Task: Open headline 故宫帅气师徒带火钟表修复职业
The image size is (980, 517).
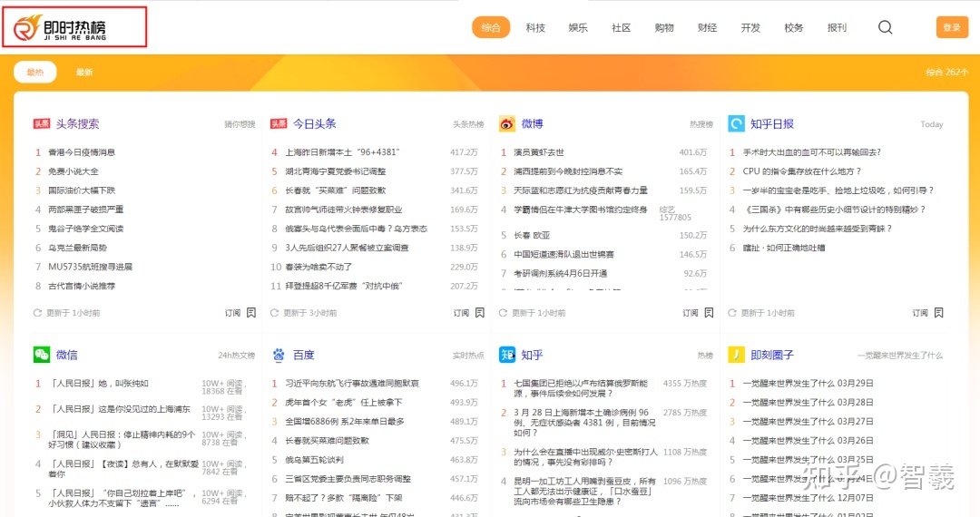Action: pos(344,210)
